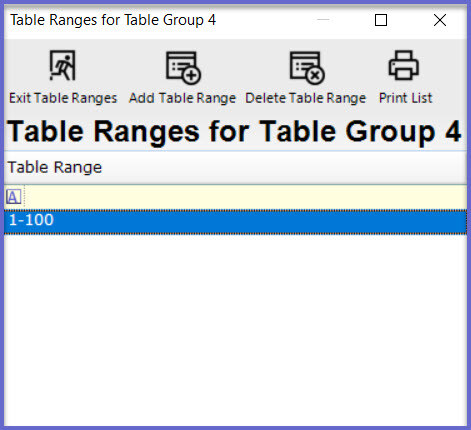This screenshot has height=430, width=471.
Task: Open the filter condition 'A' icon
Action: coord(14,197)
